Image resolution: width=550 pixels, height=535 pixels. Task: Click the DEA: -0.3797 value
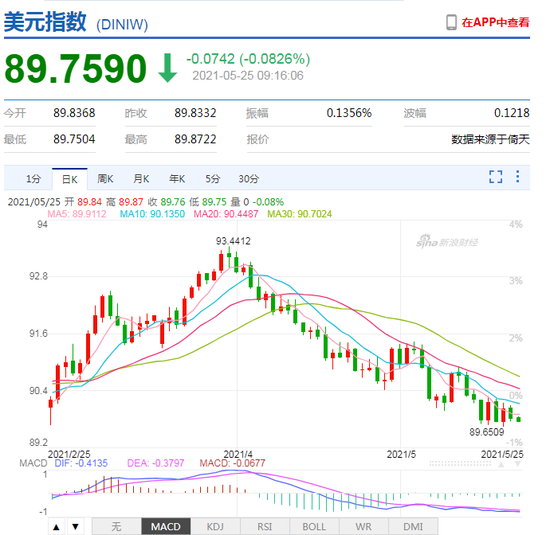[x=155, y=463]
